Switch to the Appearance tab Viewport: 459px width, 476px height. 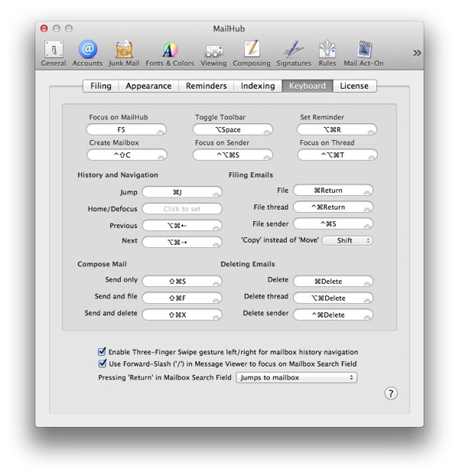coord(148,86)
